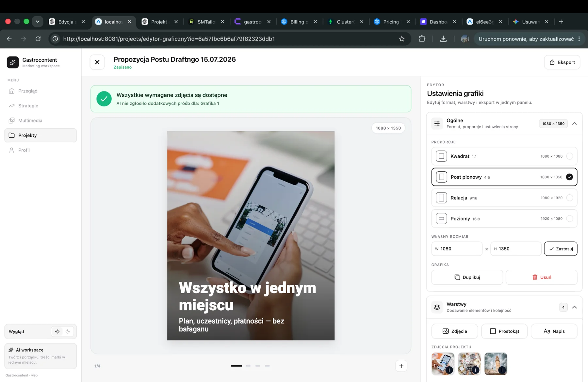
Task: Open browser extensions puzzle icon
Action: 422,39
